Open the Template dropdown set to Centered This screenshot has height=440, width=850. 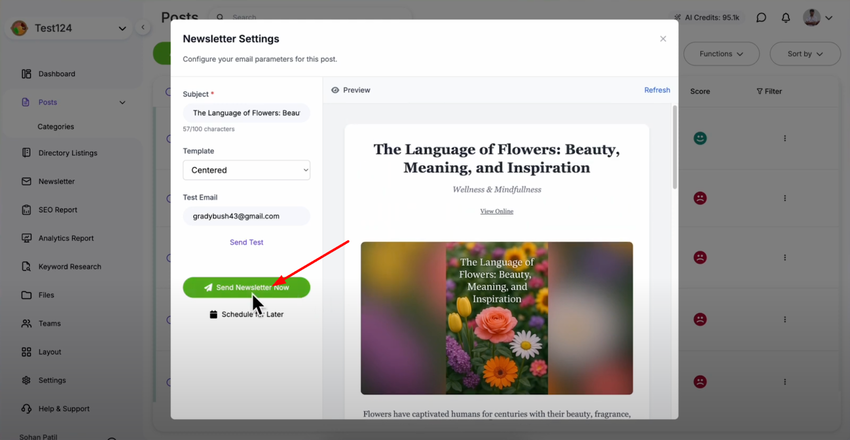pyautogui.click(x=246, y=170)
